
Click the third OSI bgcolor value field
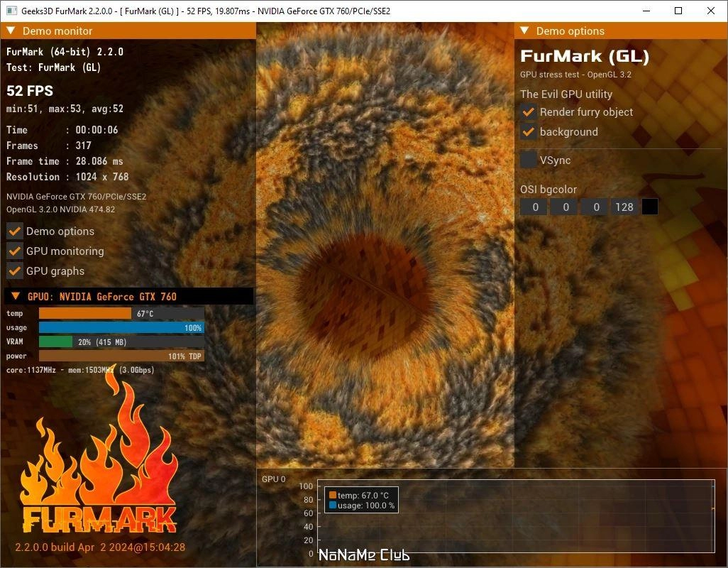[x=595, y=207]
